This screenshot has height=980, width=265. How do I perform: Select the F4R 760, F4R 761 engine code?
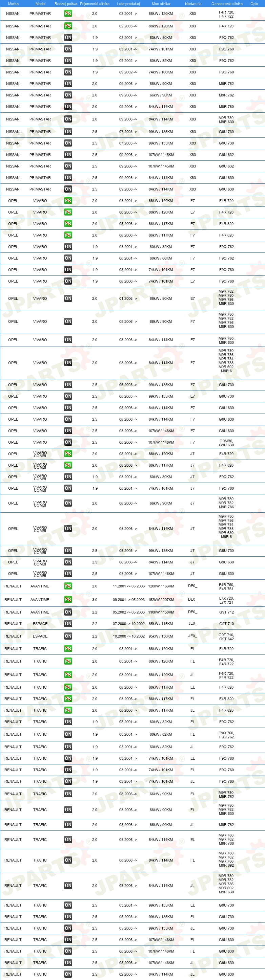226,587
